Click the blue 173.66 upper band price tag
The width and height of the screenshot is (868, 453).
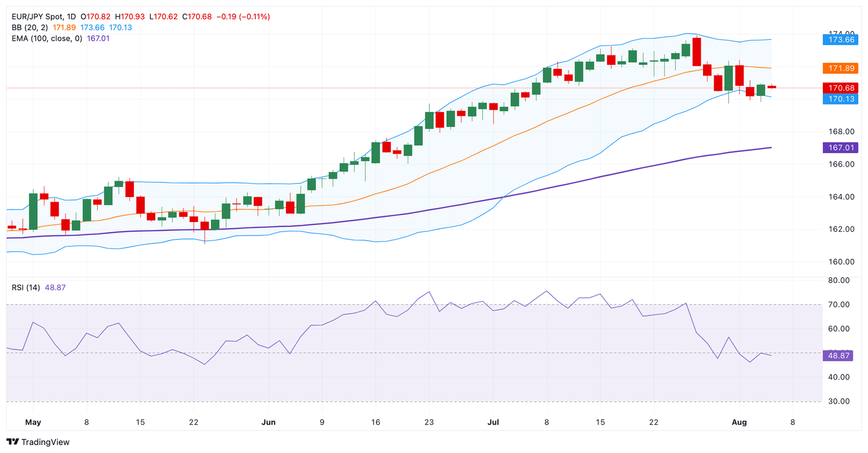tap(840, 40)
